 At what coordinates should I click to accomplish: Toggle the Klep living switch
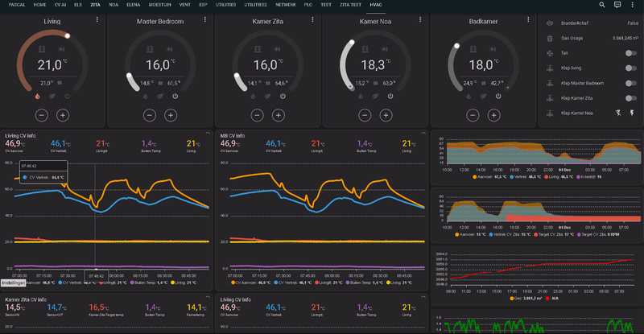630,68
